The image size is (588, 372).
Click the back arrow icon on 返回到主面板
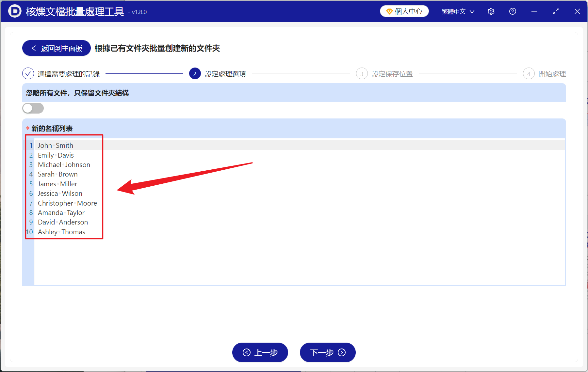coord(34,48)
